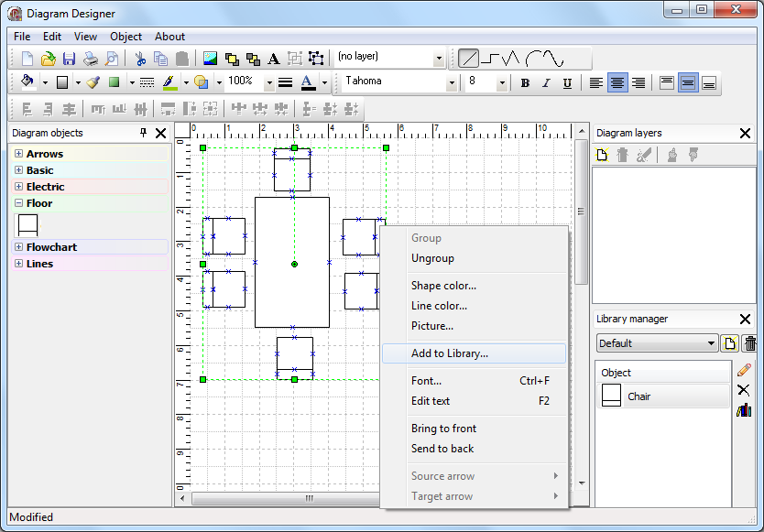Screen dimensions: 764x532
Task: Open the Object menu
Action: pyautogui.click(x=126, y=37)
